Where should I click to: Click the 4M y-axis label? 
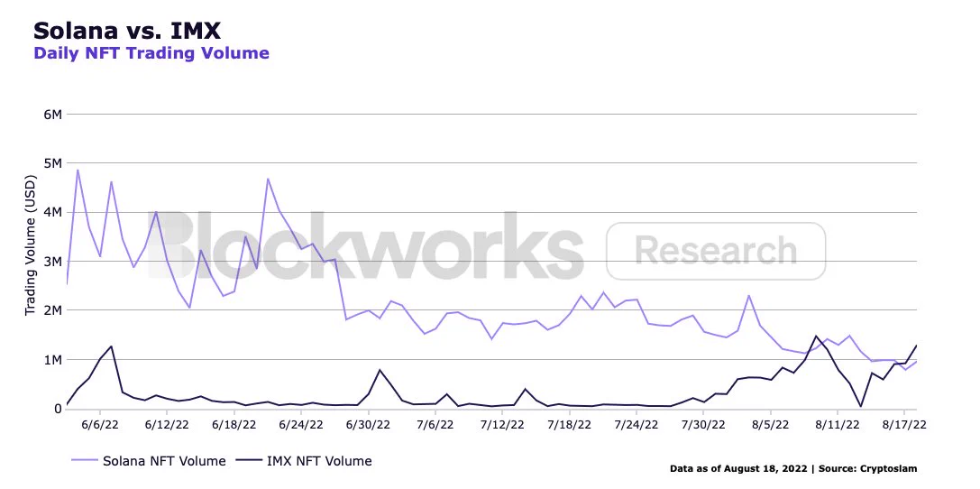point(52,212)
